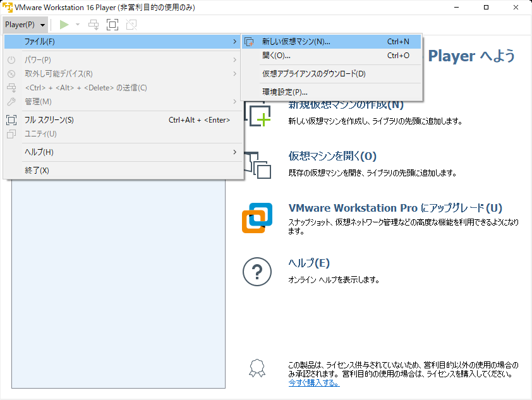
Task: Click the new VM icon beside 新しい仮想マシン(N)
Action: (249, 42)
